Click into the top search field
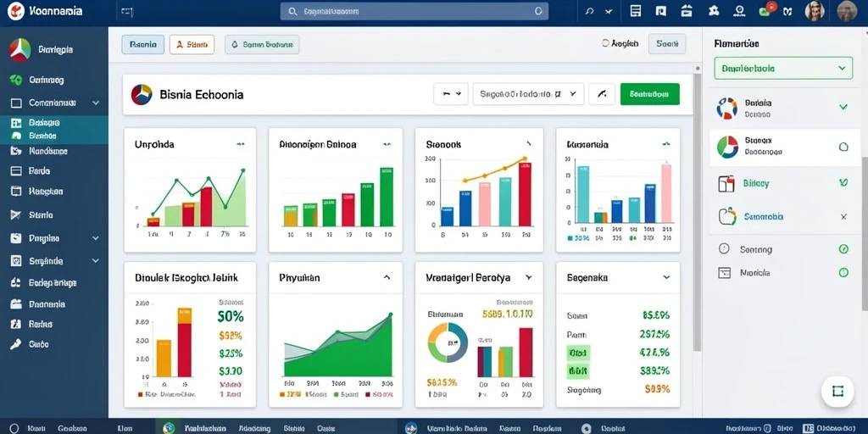 pos(414,11)
